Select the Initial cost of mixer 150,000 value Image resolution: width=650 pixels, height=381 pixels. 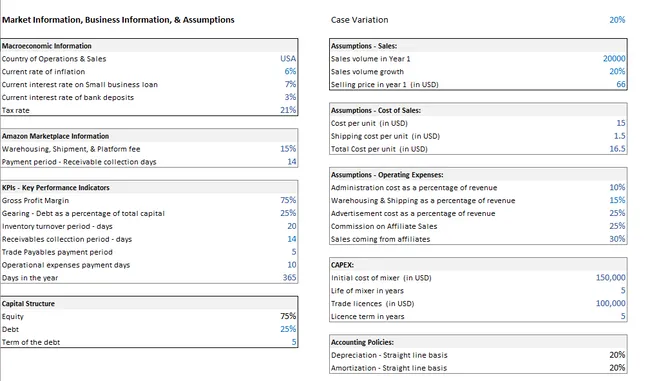(x=611, y=277)
